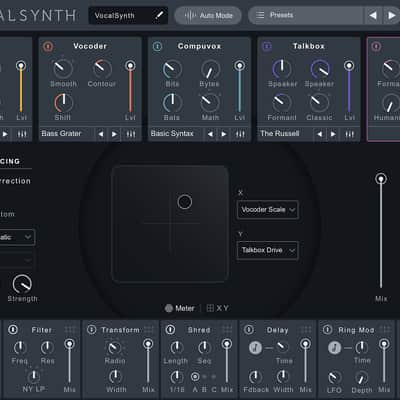Open Vocoder advanced settings sliders icon
Image resolution: width=400 pixels, height=400 pixels.
[x=131, y=134]
